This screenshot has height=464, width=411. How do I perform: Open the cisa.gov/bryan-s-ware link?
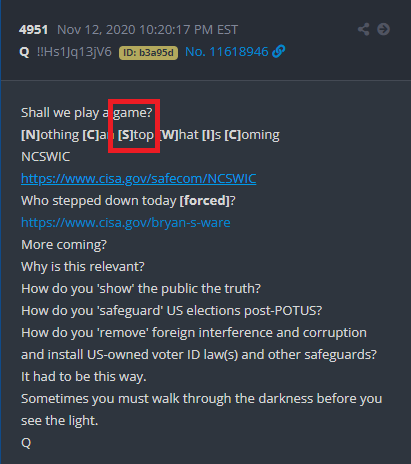[126, 223]
